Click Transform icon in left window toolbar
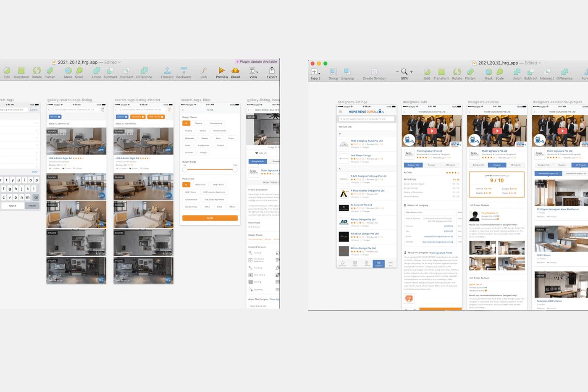The image size is (588, 392). click(21, 70)
